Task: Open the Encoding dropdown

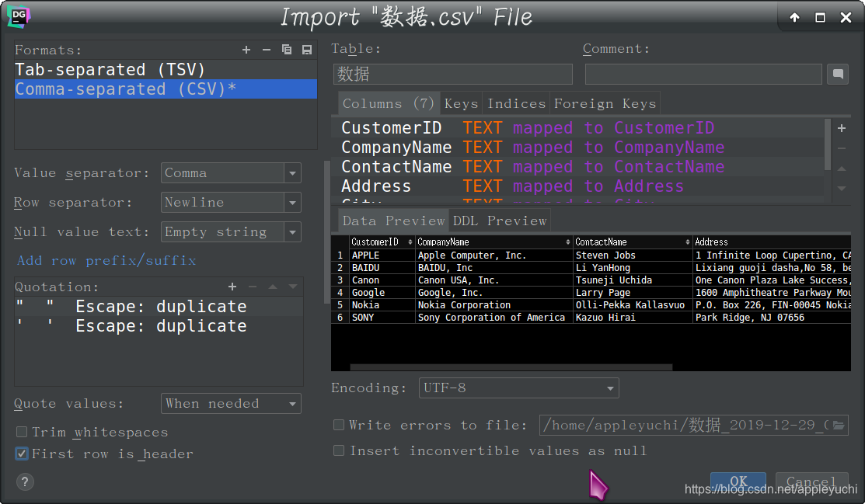Action: [x=609, y=388]
